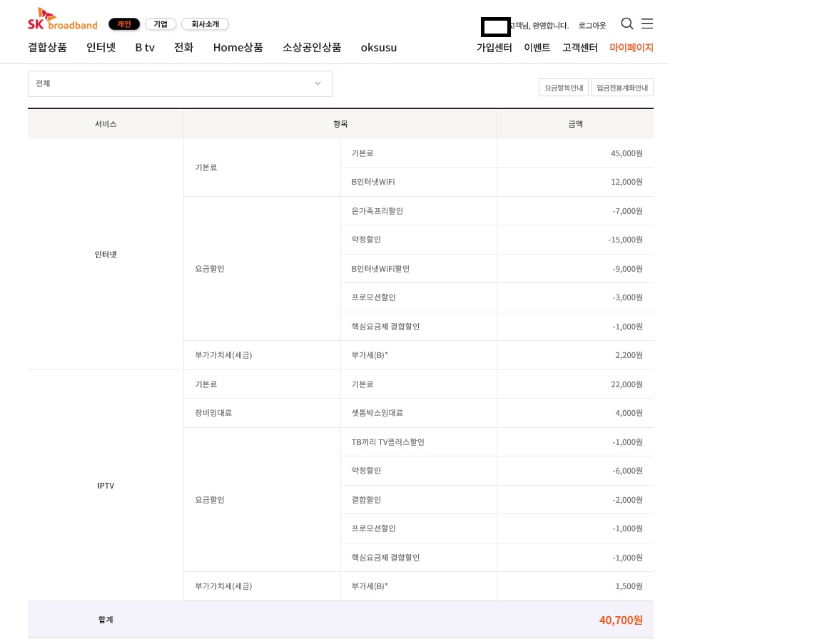Image resolution: width=822 pixels, height=644 pixels.
Task: Switch to the 기업 pill
Action: (x=161, y=24)
